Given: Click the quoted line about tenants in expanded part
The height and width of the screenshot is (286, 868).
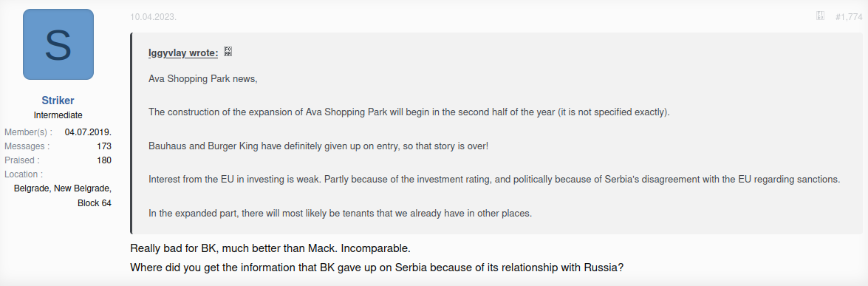Looking at the screenshot, I should click(340, 213).
